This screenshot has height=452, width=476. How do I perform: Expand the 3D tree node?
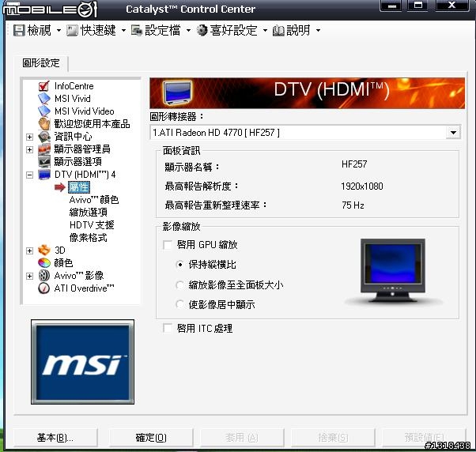point(29,250)
